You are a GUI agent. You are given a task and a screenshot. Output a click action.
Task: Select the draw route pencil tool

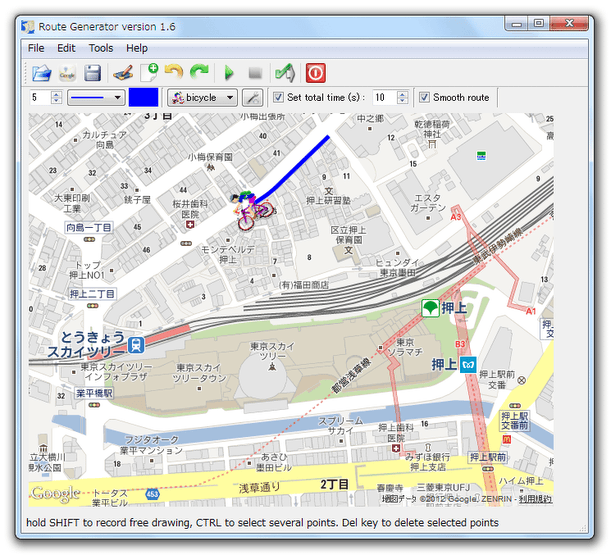point(124,73)
